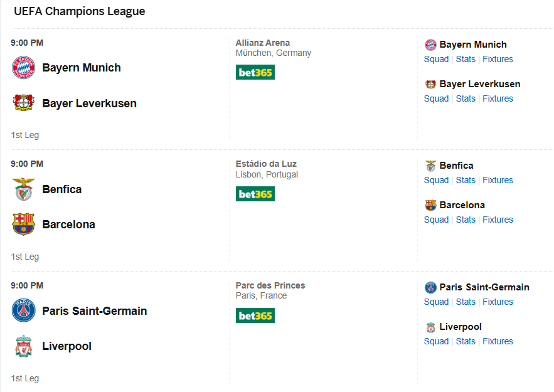The height and width of the screenshot is (392, 554).
Task: Click the large Bayern Munich crest
Action: pos(24,68)
